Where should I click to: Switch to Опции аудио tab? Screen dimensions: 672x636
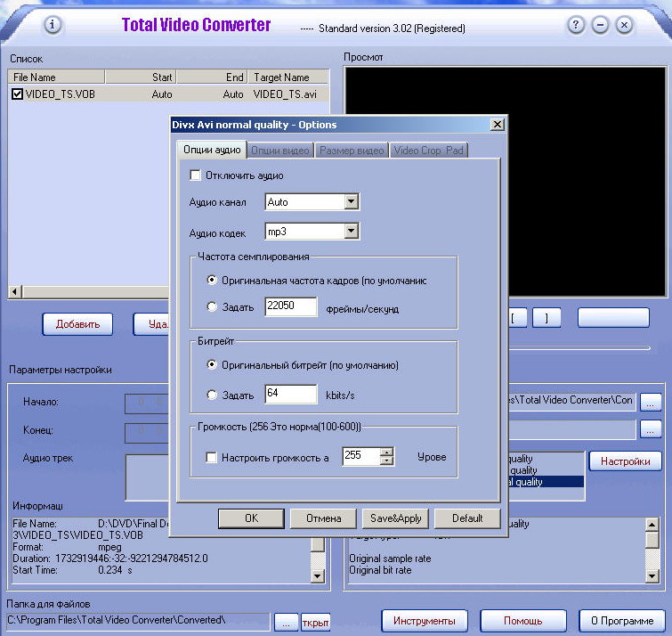pos(212,150)
